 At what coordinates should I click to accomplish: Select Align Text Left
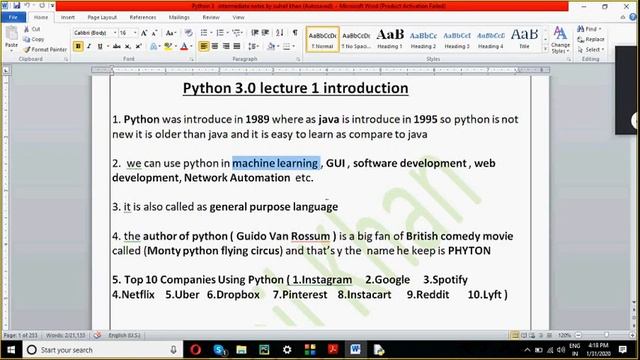pos(204,46)
